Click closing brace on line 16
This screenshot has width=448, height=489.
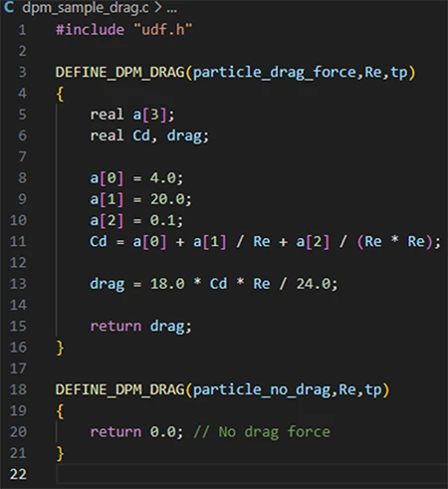point(60,348)
